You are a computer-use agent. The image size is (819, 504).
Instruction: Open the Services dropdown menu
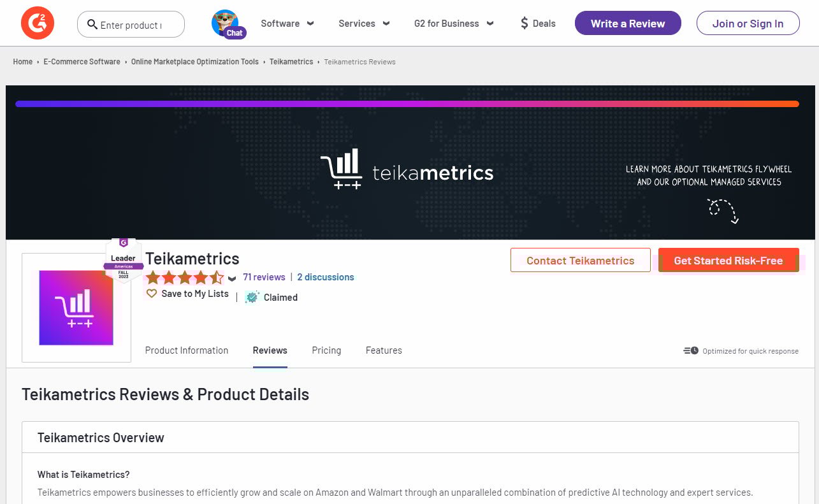pyautogui.click(x=363, y=23)
